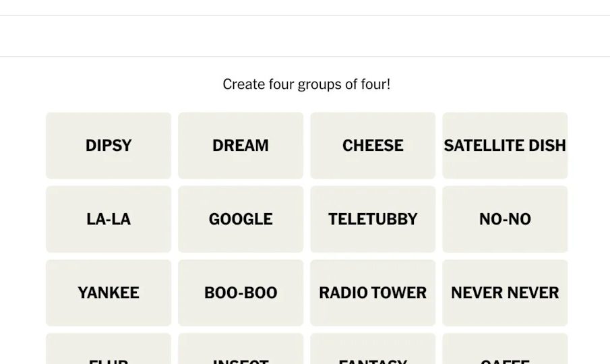
Task: Select the SATELLITE DISH tile
Action: tap(505, 146)
